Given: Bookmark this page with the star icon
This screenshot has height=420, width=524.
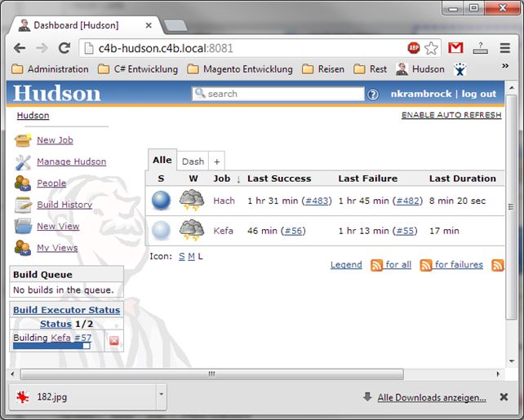Looking at the screenshot, I should pos(431,48).
